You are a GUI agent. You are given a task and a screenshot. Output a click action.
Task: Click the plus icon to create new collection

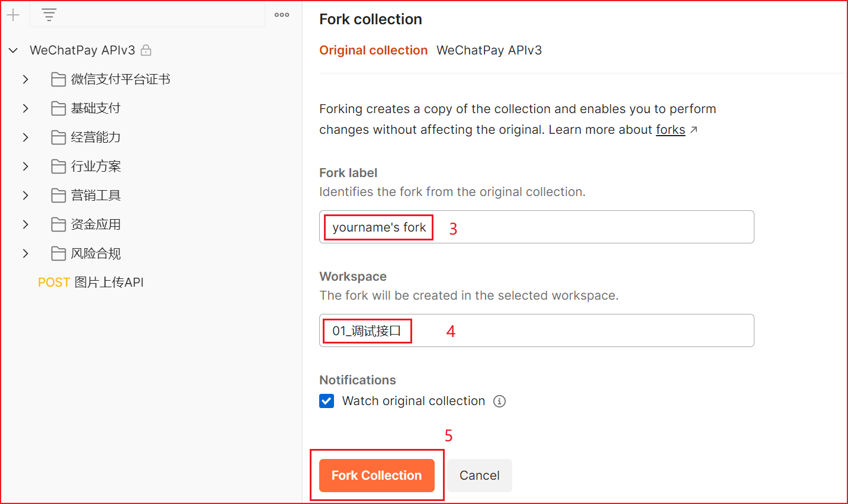click(13, 15)
